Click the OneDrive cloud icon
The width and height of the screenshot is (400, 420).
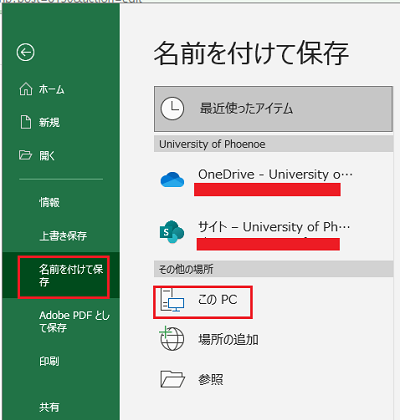172,179
